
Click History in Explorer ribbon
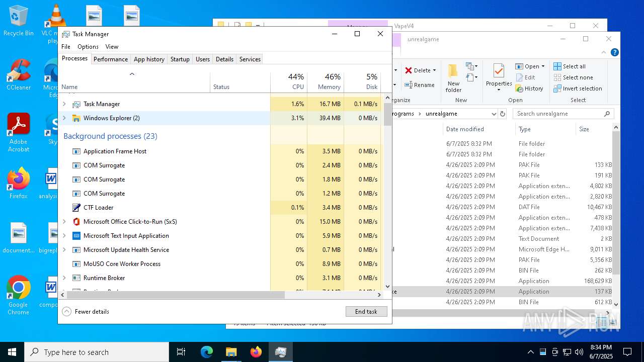tap(529, 88)
